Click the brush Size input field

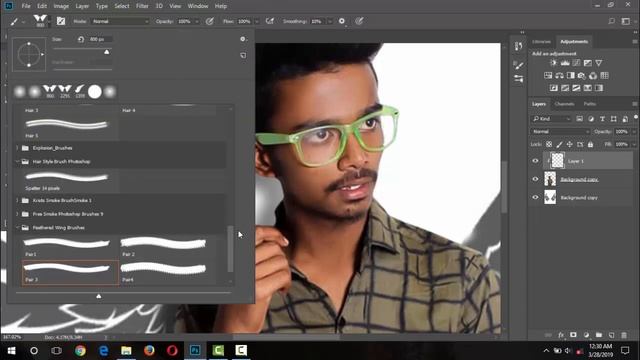[100, 39]
